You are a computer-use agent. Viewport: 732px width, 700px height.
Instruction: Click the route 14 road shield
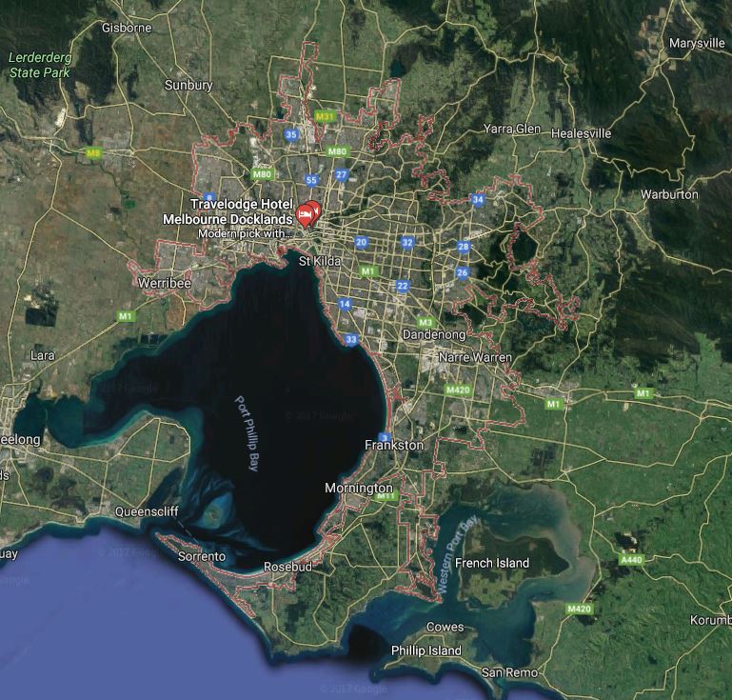[x=345, y=305]
